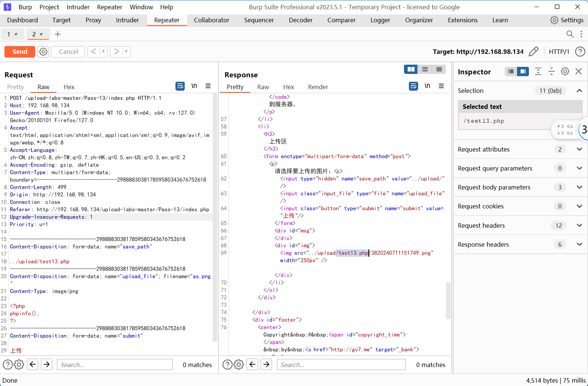The height and width of the screenshot is (386, 588).
Task: Jump to previous match in Request
Action: [33, 364]
